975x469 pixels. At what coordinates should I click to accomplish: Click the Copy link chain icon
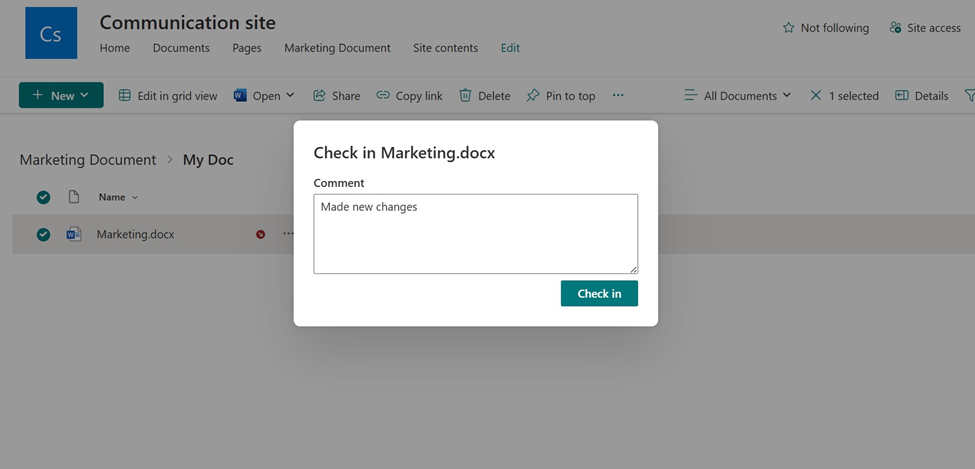click(x=383, y=96)
